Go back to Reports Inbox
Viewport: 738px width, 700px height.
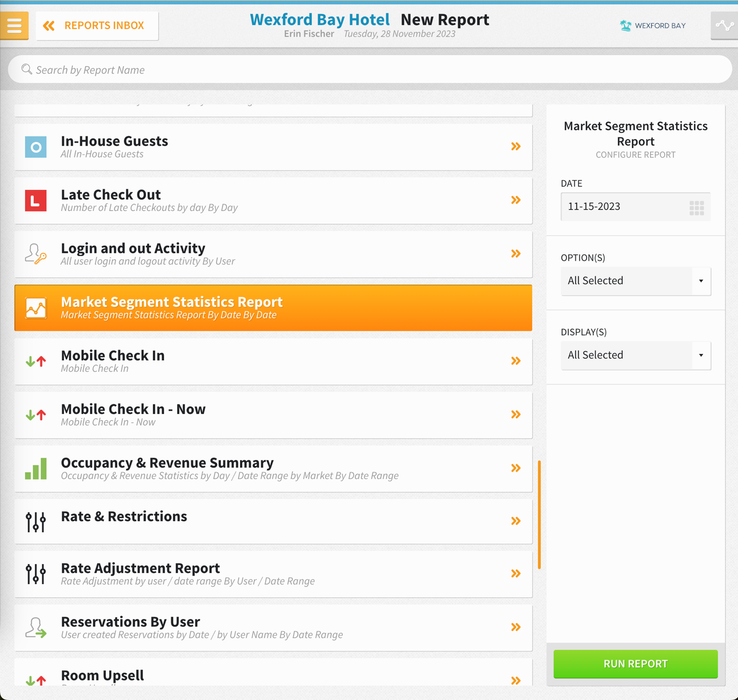(97, 25)
